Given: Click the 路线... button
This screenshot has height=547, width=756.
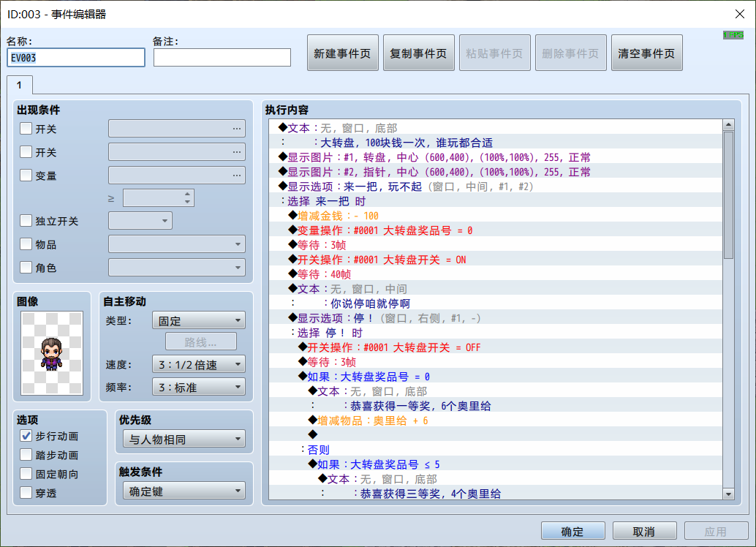Looking at the screenshot, I should pos(201,342).
